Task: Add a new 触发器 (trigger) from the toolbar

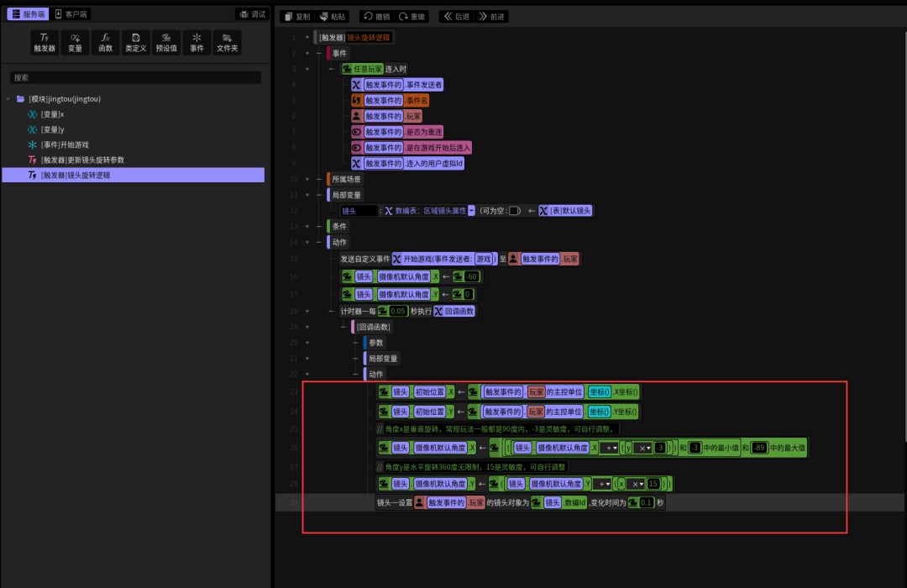Action: [x=44, y=42]
